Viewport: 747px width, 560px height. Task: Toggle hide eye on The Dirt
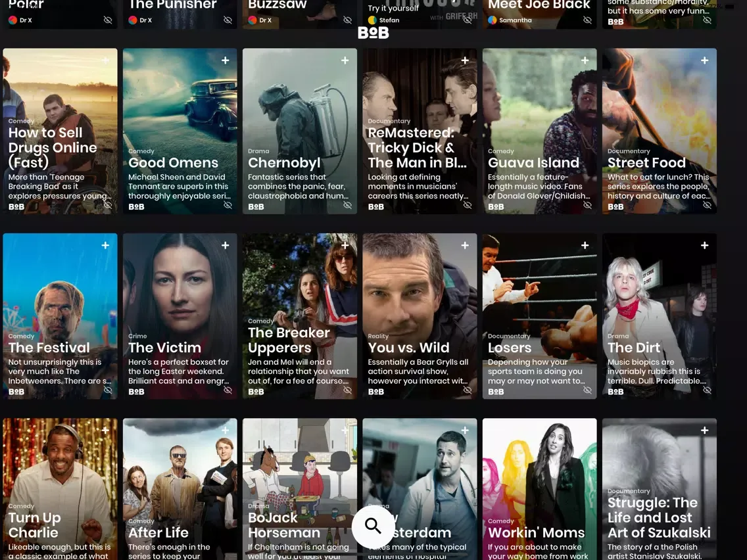pyautogui.click(x=708, y=390)
